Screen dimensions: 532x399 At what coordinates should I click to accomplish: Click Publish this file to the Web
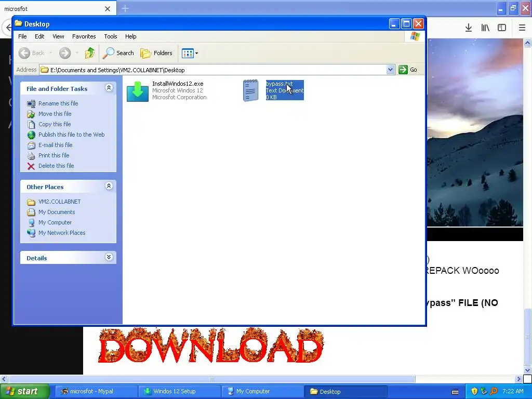[72, 135]
